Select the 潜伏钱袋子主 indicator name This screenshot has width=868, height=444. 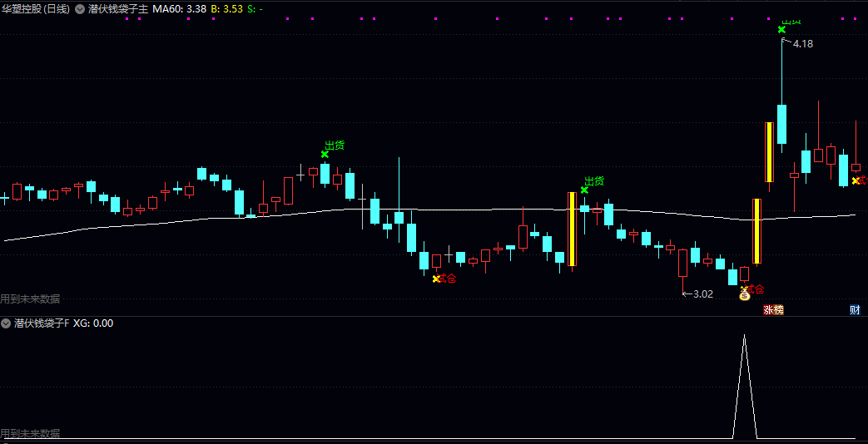(118, 9)
